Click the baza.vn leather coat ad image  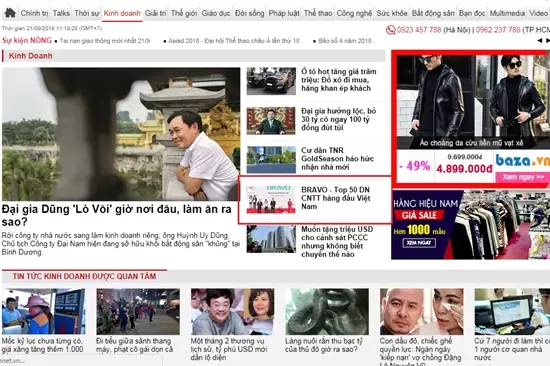[x=473, y=102]
